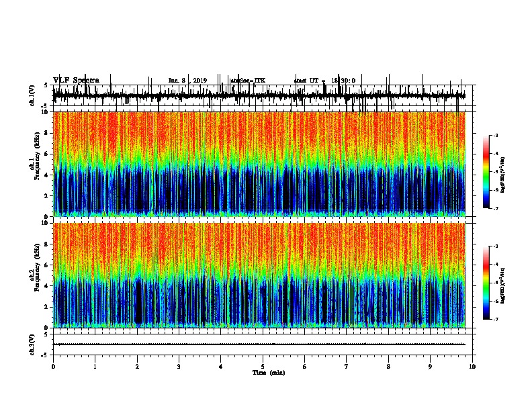The width and height of the screenshot is (532, 411).
Task: Click inside the ch.2 frequency spectrogram
Action: coord(259,275)
